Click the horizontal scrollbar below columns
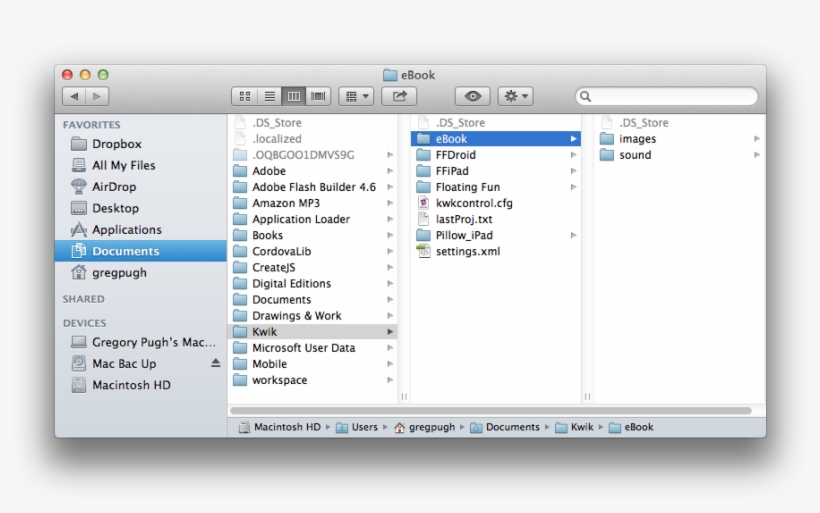This screenshot has height=513, width=820. point(490,410)
